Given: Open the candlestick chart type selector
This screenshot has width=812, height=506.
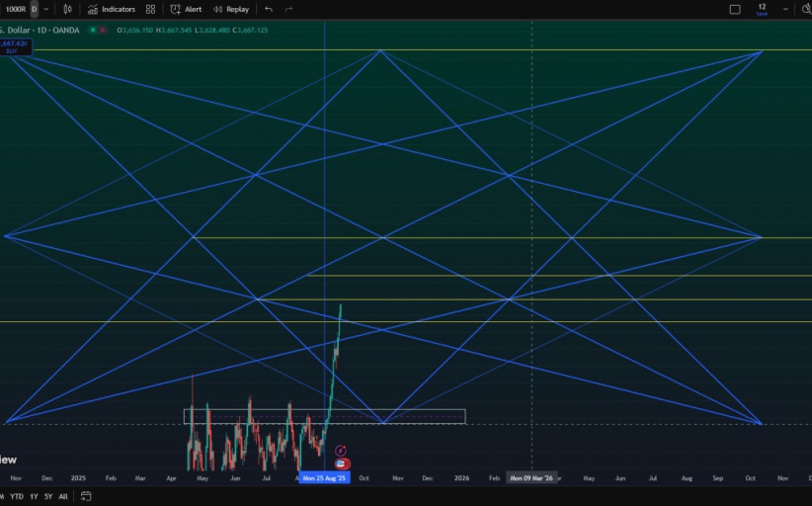Looking at the screenshot, I should [x=67, y=9].
